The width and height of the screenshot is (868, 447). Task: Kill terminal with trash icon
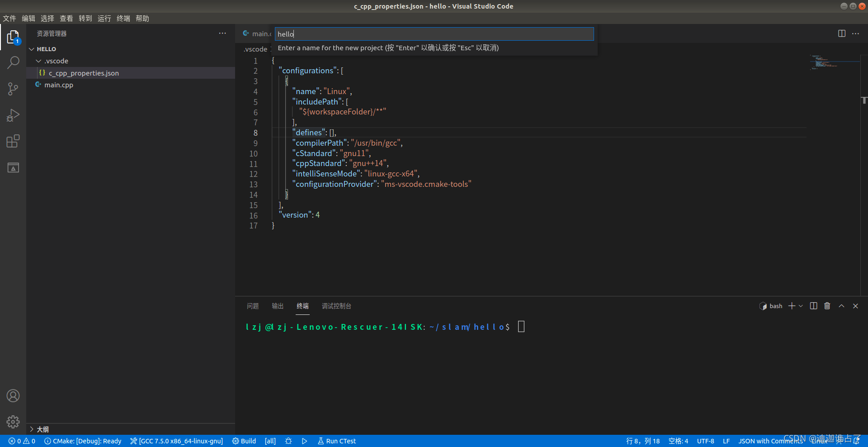coord(827,306)
